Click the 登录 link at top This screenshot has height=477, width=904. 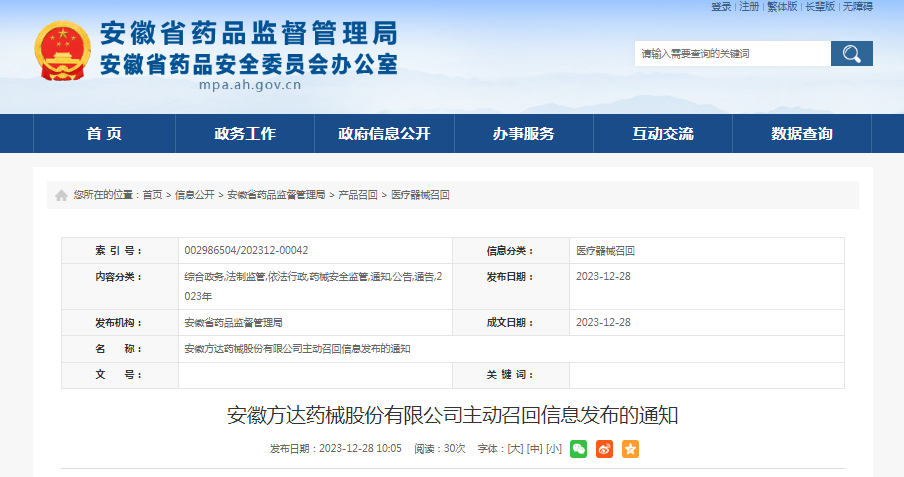[721, 6]
